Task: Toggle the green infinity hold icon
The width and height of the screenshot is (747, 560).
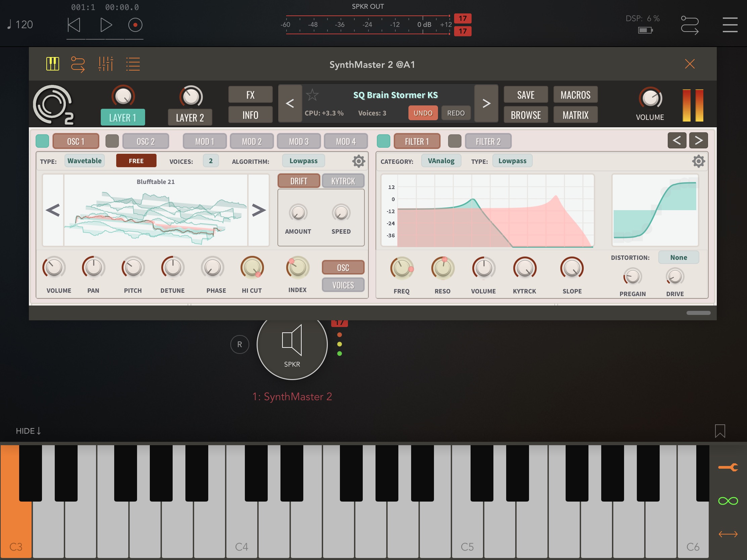Action: tap(728, 501)
